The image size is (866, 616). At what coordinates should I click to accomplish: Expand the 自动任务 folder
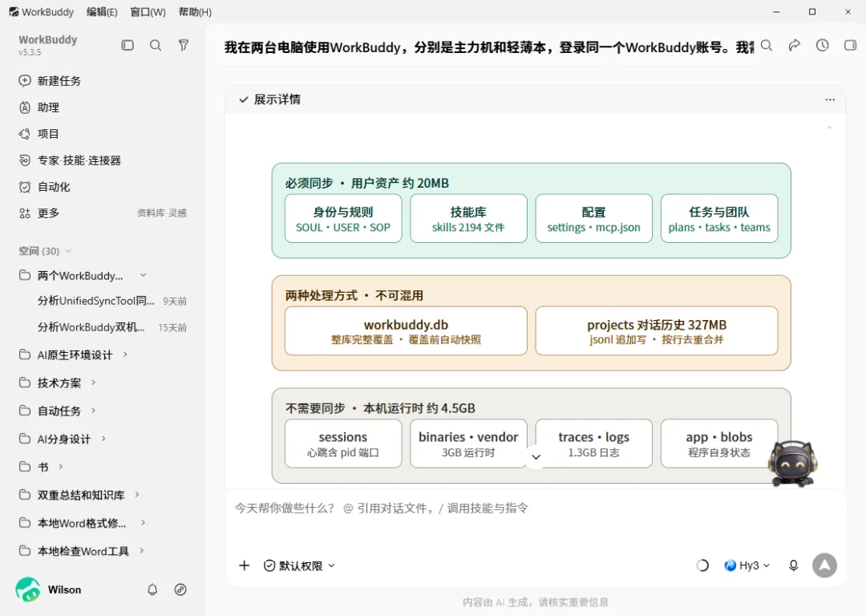93,411
